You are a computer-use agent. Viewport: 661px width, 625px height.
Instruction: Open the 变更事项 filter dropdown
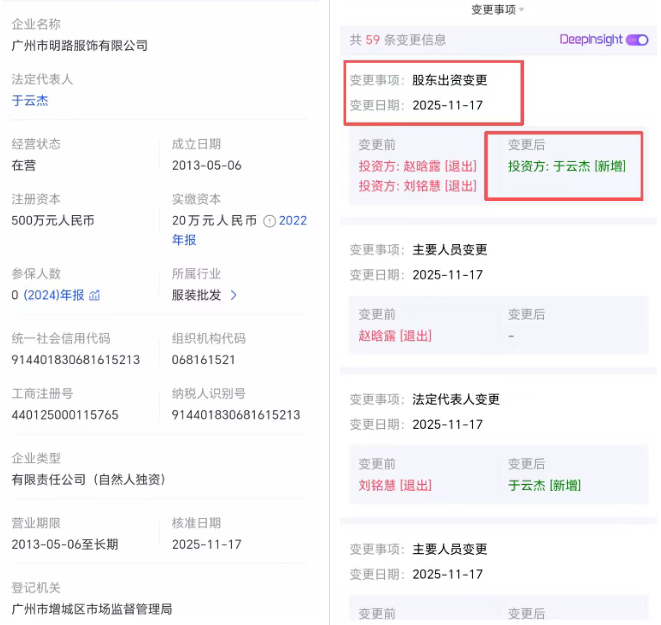coord(497,9)
